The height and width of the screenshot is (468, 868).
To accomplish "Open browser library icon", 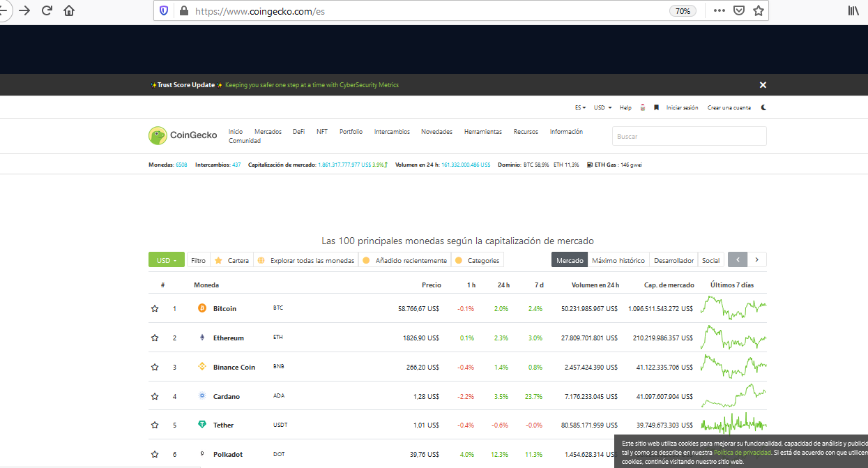I will click(853, 10).
